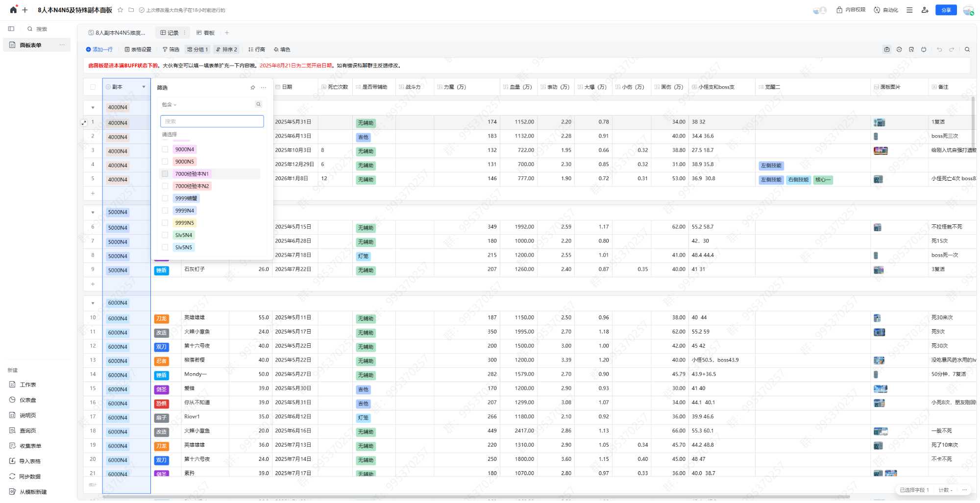This screenshot has width=980, height=503.
Task: Check the 9000N4 filter option
Action: click(165, 149)
